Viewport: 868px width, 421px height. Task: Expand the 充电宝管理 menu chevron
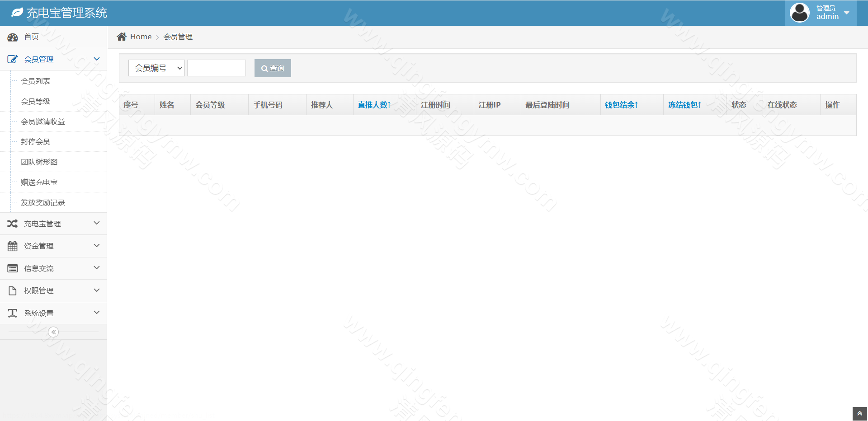pyautogui.click(x=96, y=223)
